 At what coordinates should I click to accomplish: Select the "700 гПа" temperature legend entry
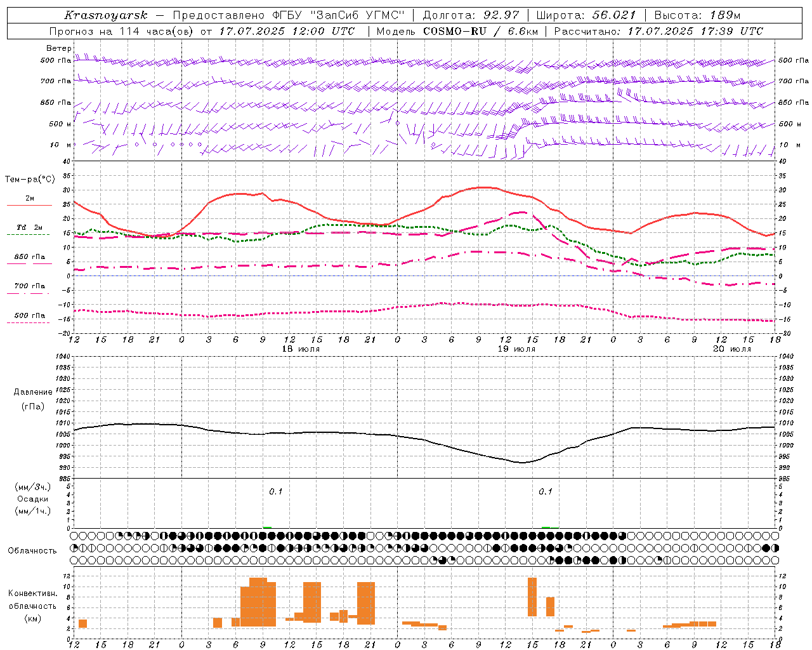tap(30, 286)
